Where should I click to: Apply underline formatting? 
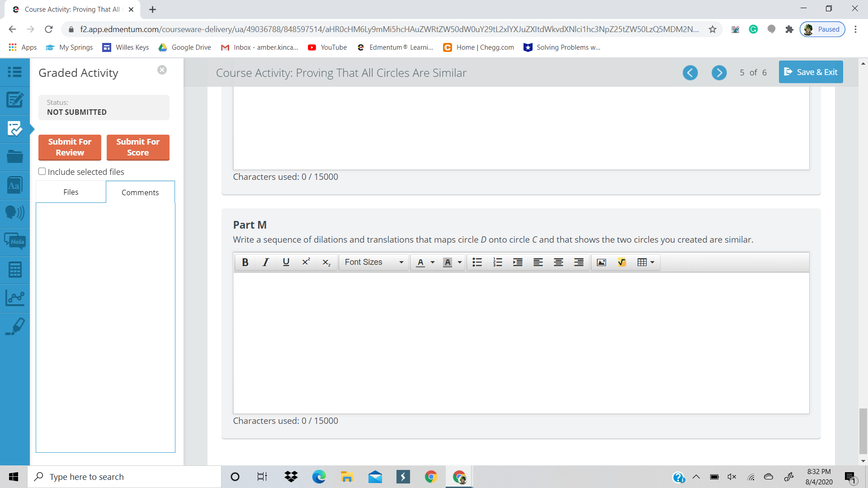coord(285,262)
